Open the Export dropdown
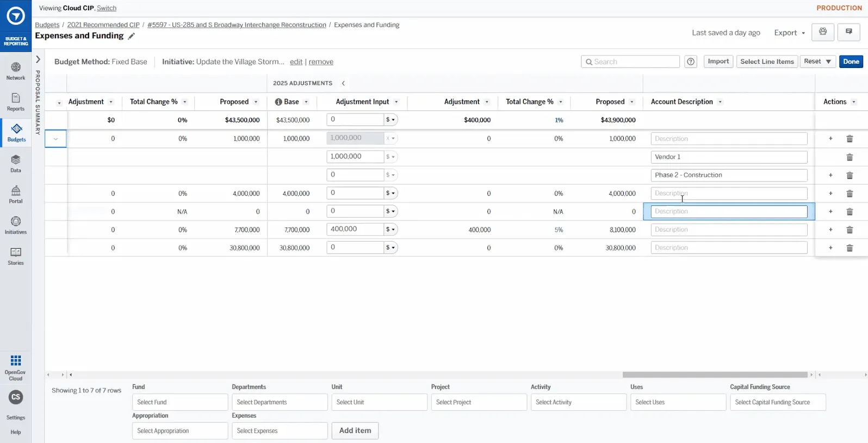Screen dimensions: 868x443 click(x=790, y=33)
